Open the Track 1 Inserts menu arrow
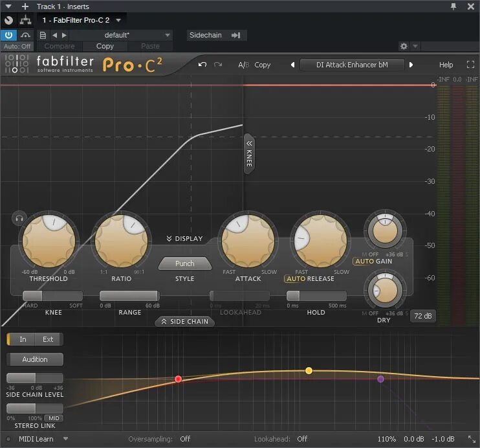The width and height of the screenshot is (480, 448). point(8,6)
